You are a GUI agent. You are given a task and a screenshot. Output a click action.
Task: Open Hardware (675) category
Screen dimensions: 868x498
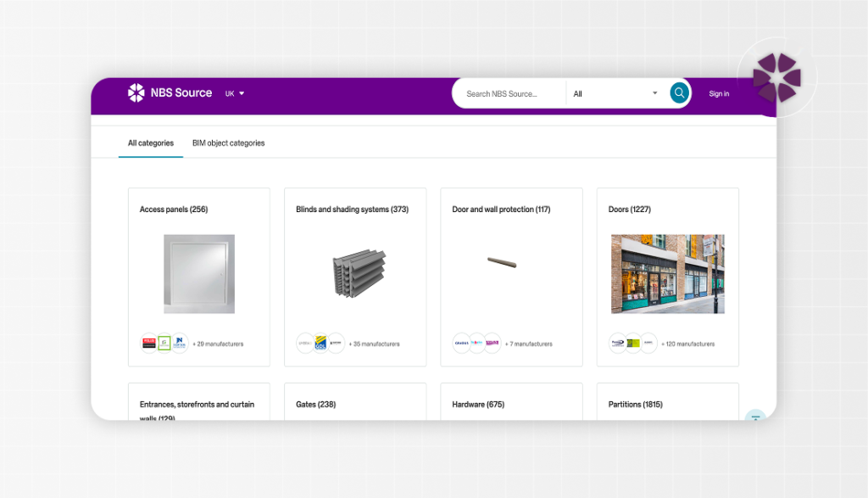coord(478,405)
